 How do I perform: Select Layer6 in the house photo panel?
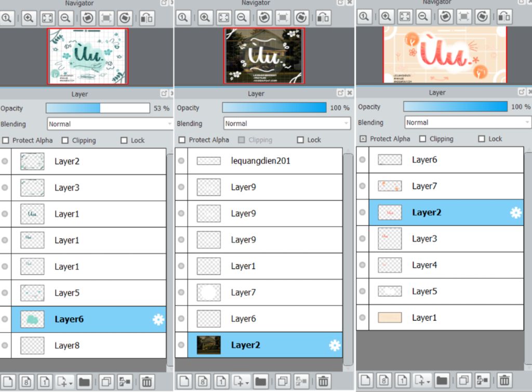(265, 319)
